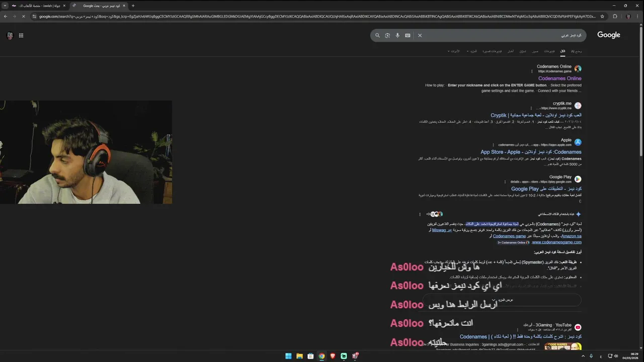Click the Codenames game link in AI overview
The width and height of the screenshot is (644, 362).
(x=509, y=236)
